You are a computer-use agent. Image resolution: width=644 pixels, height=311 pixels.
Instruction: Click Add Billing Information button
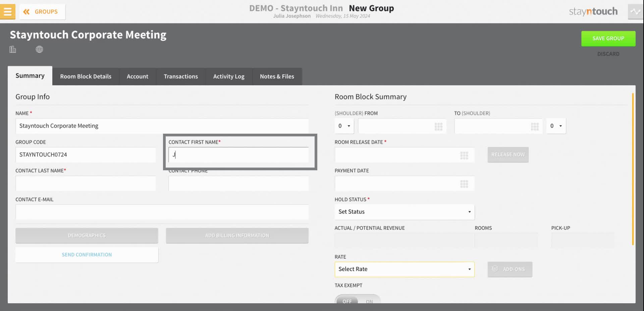coord(237,235)
